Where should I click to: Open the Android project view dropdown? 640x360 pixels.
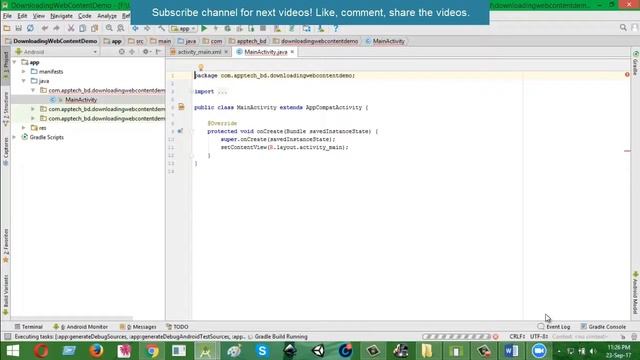56,52
